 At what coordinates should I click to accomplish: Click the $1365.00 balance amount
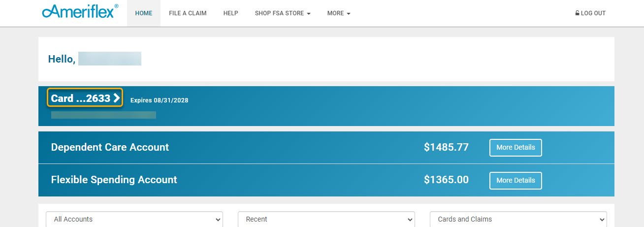[x=446, y=180]
